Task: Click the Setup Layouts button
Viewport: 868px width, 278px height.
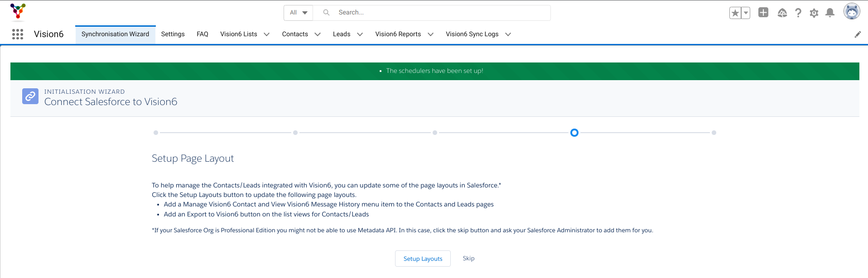Action: point(423,259)
